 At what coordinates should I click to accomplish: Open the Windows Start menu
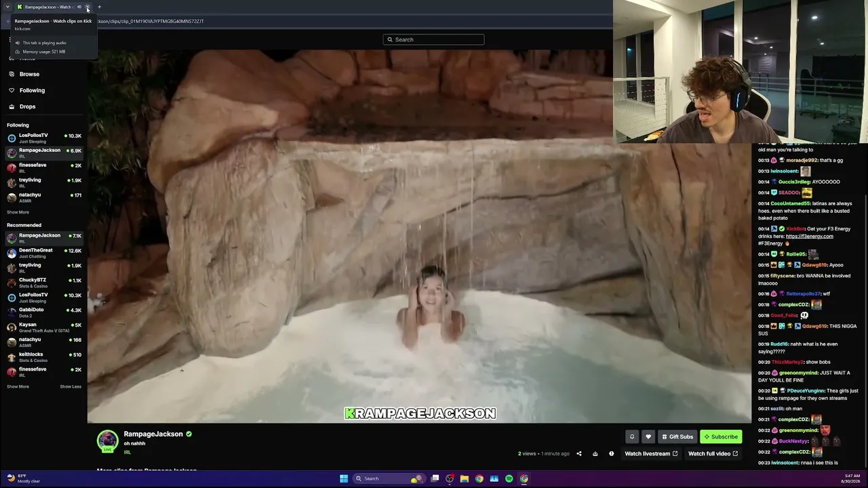point(344,479)
